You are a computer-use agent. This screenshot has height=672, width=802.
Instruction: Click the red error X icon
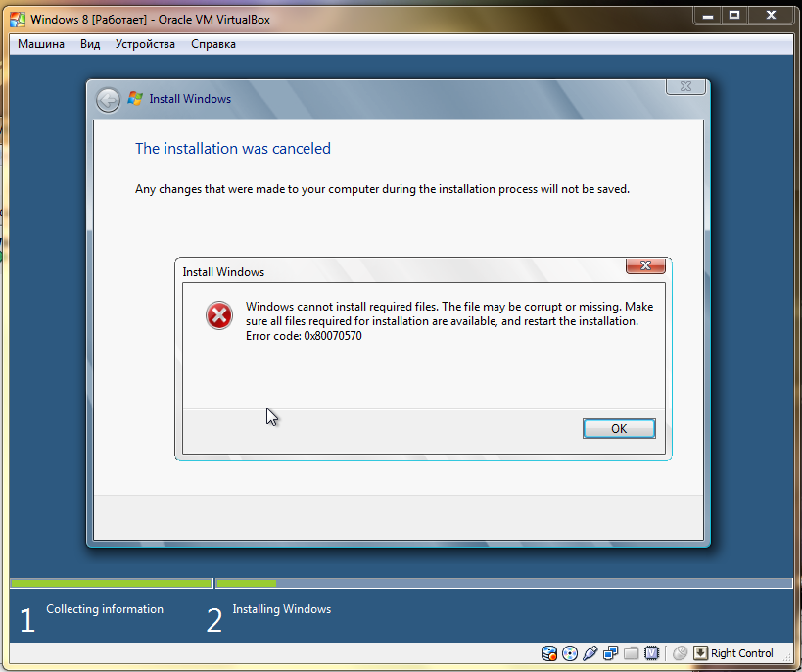(x=219, y=315)
